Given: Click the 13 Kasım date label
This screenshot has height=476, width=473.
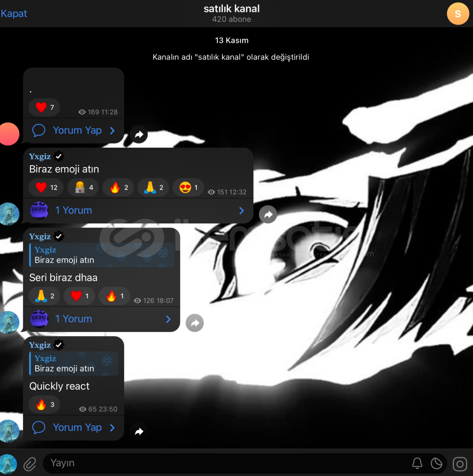Looking at the screenshot, I should coord(232,41).
